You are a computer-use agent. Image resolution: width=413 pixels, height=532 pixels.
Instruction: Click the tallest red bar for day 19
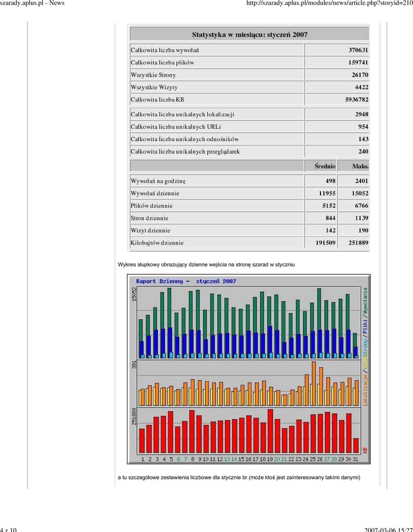pyautogui.click(x=270, y=431)
